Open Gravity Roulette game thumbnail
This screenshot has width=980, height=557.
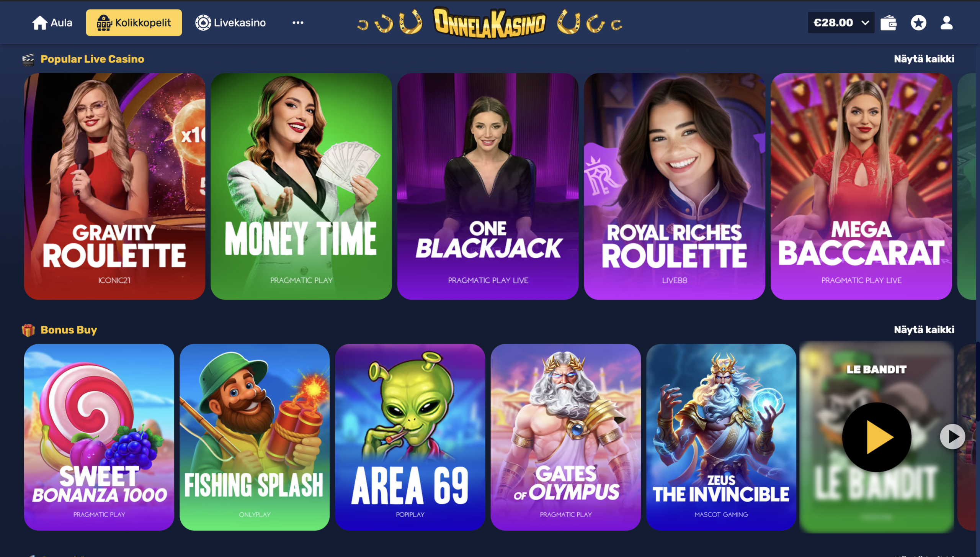tap(114, 187)
